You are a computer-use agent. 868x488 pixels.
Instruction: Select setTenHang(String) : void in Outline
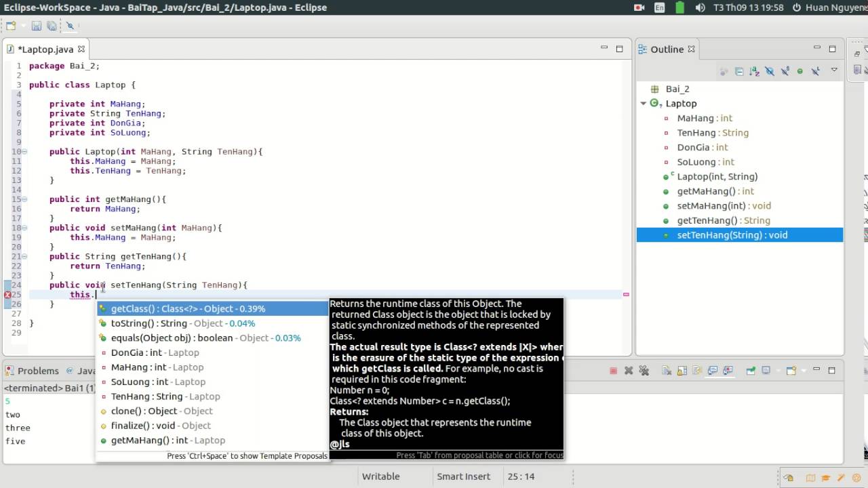coord(740,235)
